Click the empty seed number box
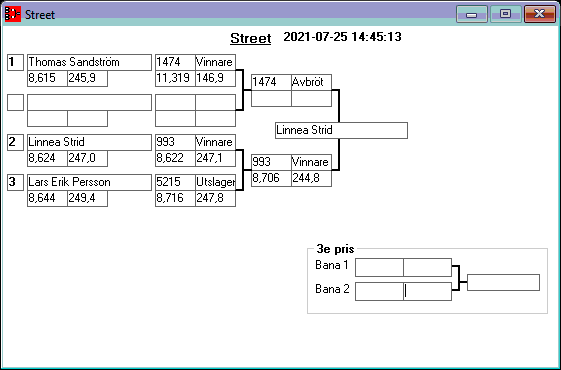Screen dimensions: 561x370 coord(15,102)
